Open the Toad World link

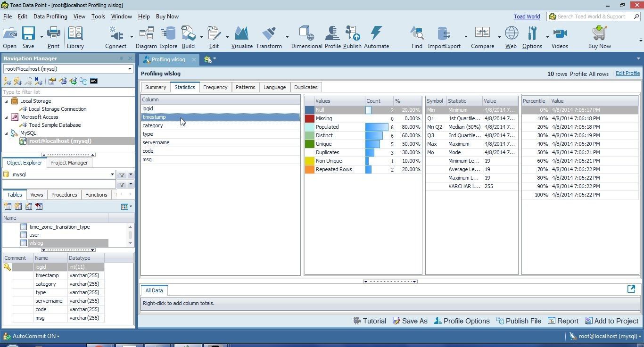[527, 17]
